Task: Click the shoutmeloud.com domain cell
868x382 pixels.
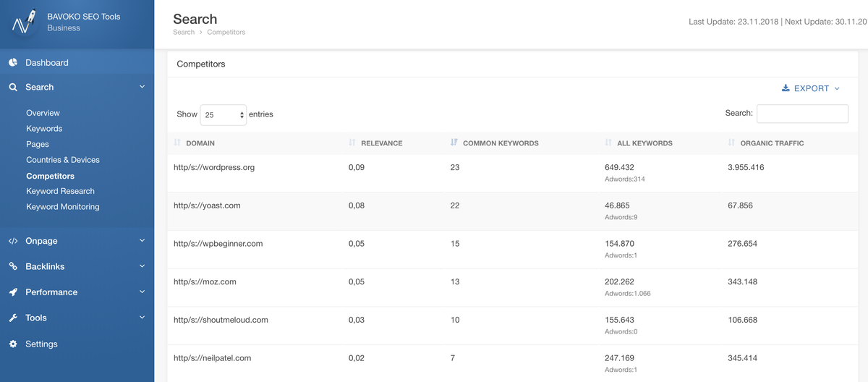Action: (x=221, y=320)
